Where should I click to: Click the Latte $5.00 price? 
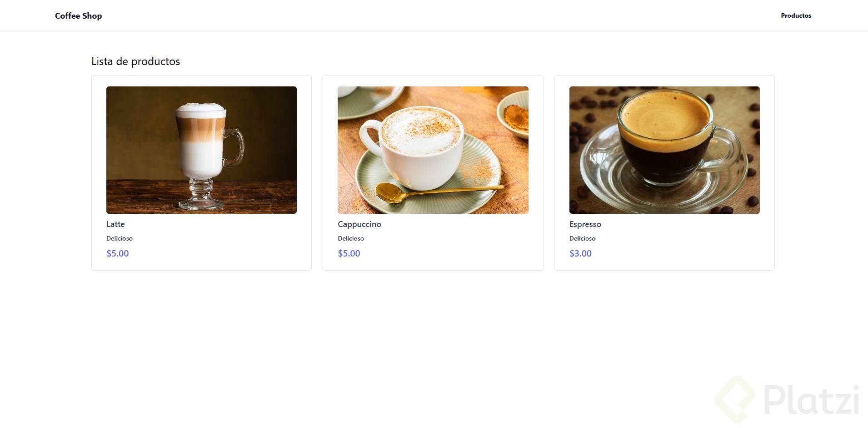point(118,253)
